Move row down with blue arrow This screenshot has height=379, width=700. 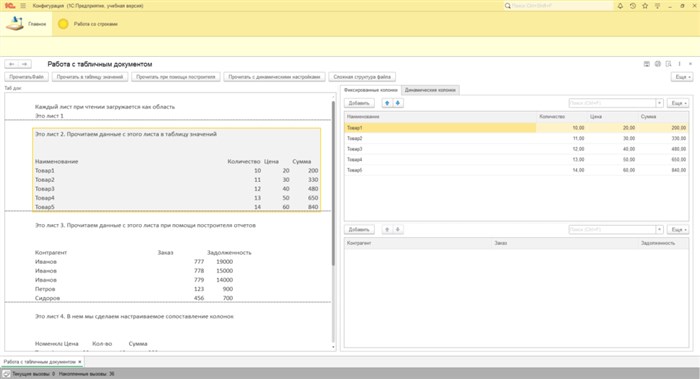(x=397, y=103)
